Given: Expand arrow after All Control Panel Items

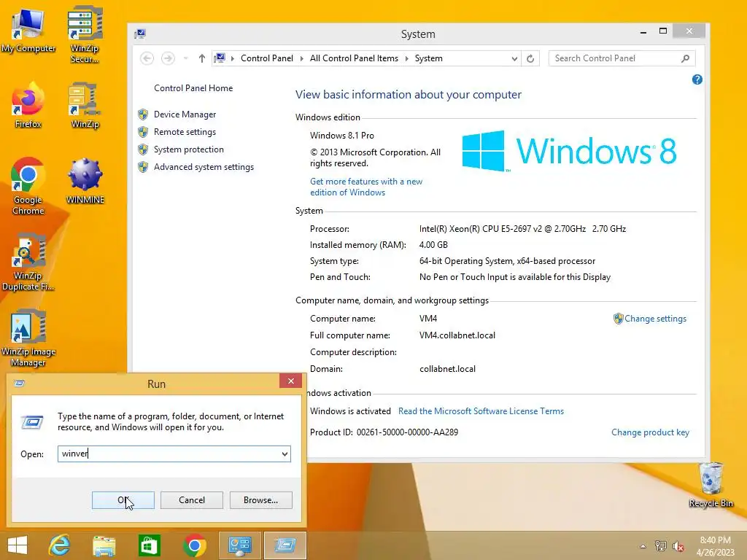Looking at the screenshot, I should coord(407,58).
